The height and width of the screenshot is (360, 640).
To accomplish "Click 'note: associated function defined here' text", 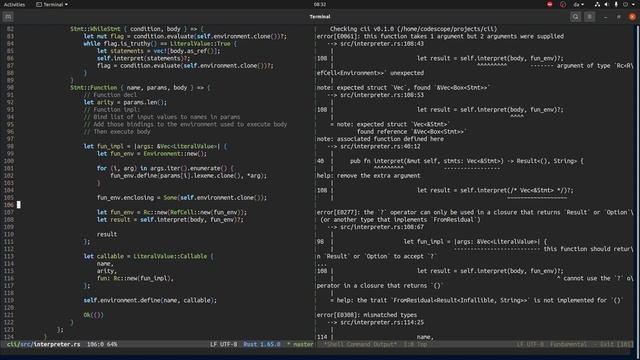I will 380,139.
